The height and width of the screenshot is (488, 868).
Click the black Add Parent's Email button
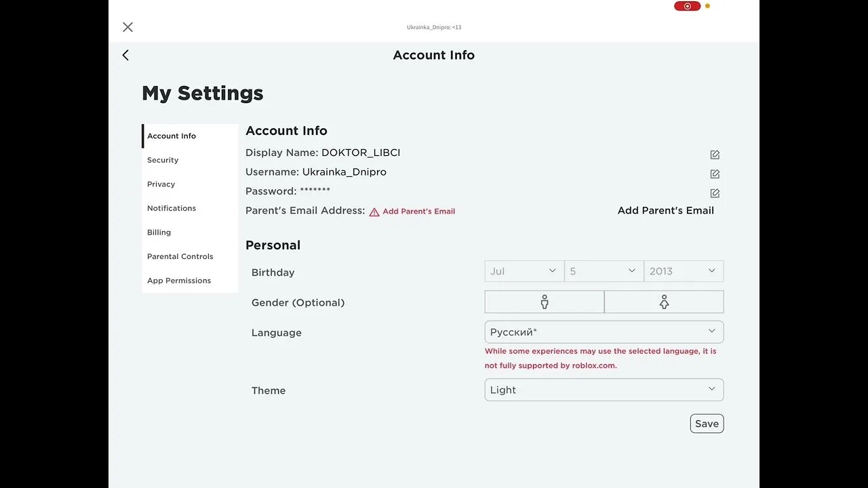(665, 211)
